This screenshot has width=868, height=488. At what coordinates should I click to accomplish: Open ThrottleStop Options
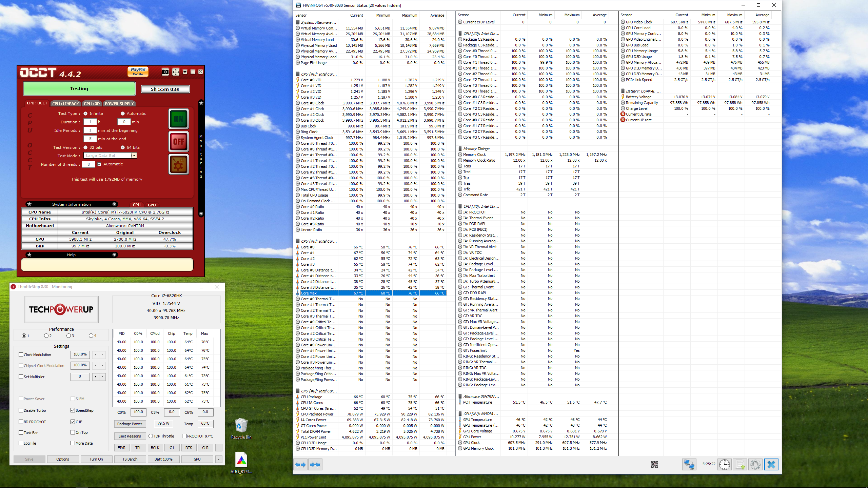coord(63,459)
